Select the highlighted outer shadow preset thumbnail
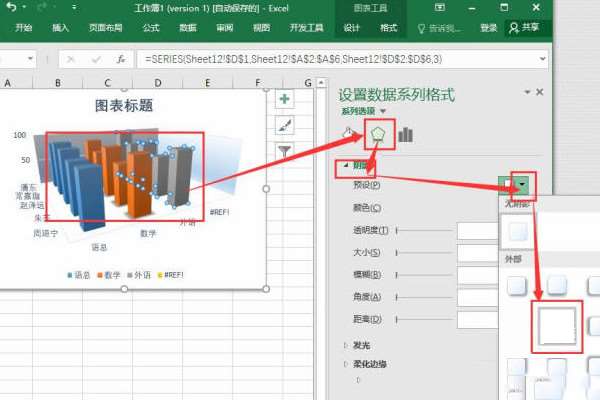This screenshot has width=600, height=400. pos(557,327)
